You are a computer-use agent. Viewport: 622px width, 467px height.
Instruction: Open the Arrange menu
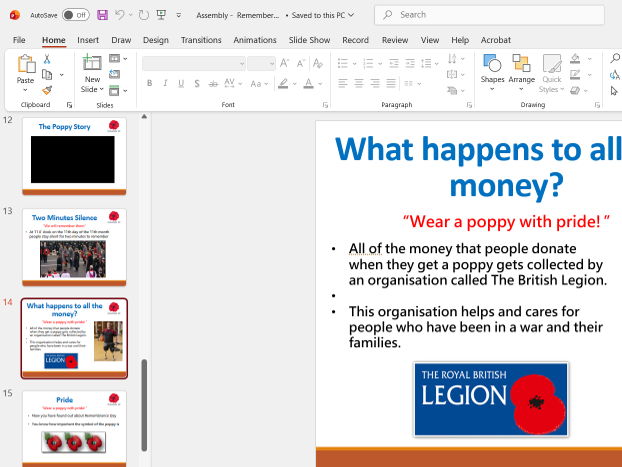pos(522,73)
